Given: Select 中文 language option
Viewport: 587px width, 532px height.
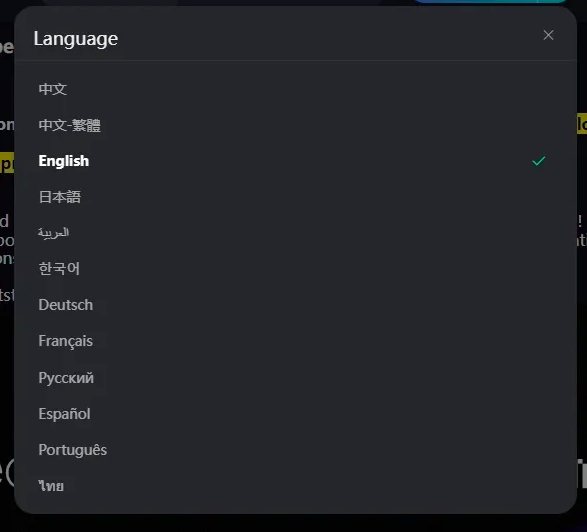Looking at the screenshot, I should click(53, 89).
